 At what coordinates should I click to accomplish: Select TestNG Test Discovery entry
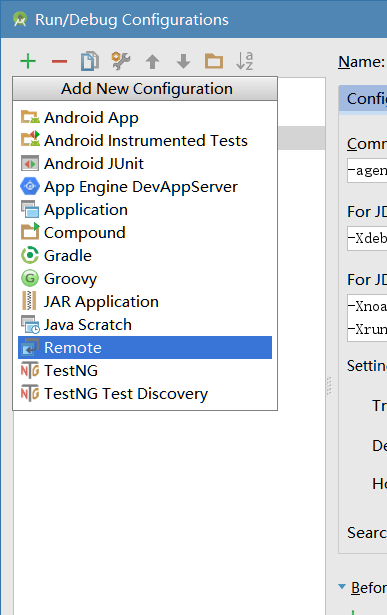(145, 393)
